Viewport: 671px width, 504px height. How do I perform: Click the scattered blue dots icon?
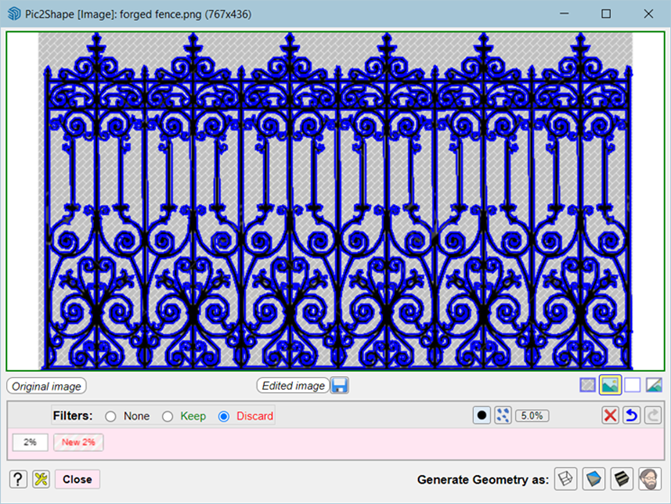pyautogui.click(x=502, y=415)
